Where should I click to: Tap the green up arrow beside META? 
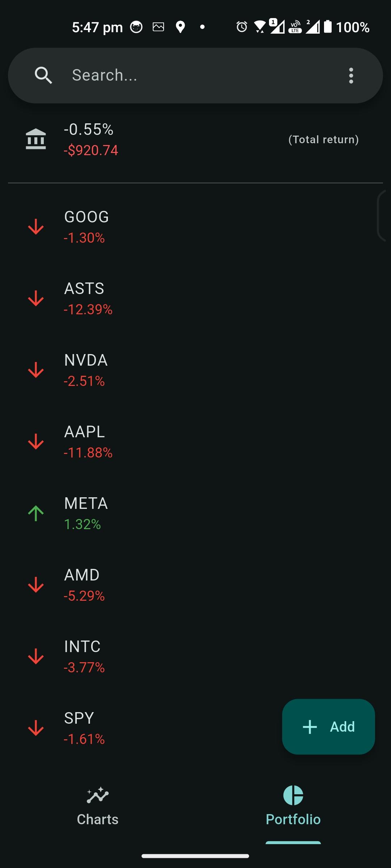click(x=36, y=513)
